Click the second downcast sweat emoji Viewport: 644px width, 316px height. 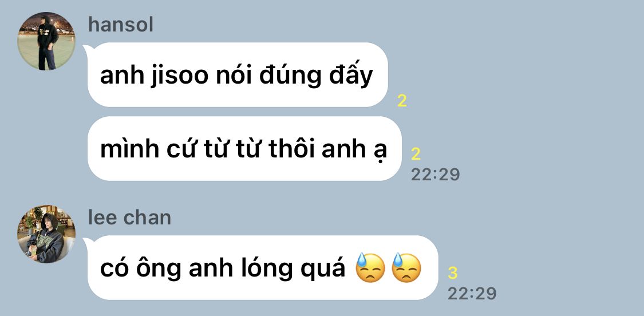pyautogui.click(x=406, y=267)
